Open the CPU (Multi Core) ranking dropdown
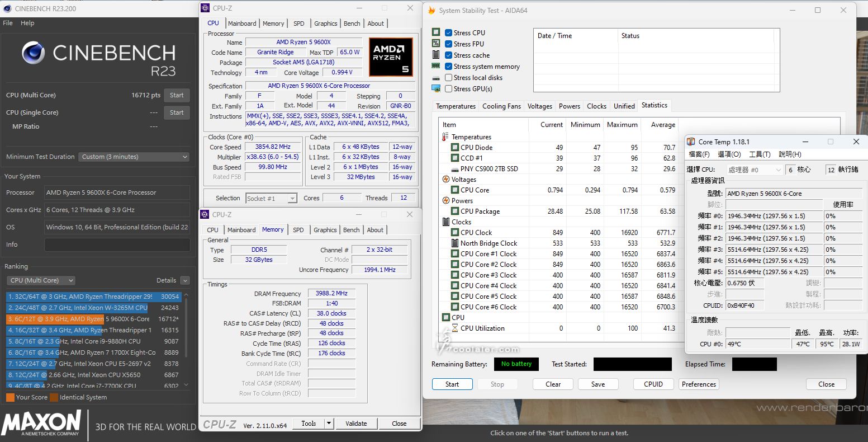The image size is (868, 442). click(x=41, y=280)
